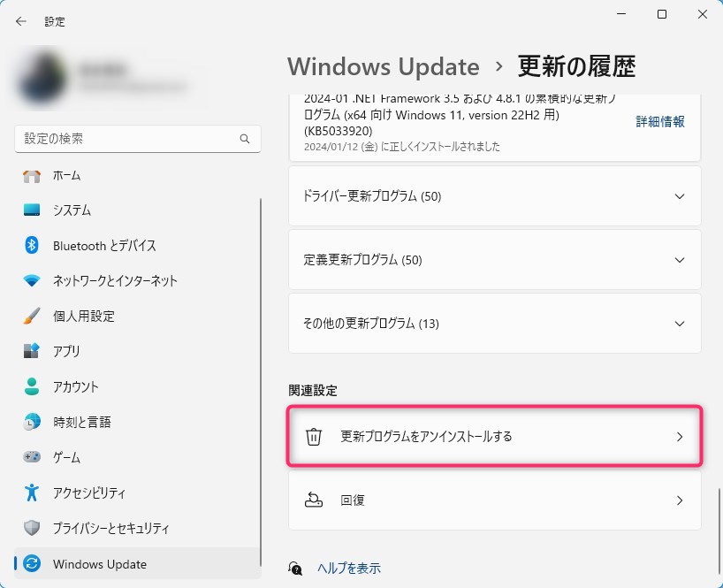The width and height of the screenshot is (723, 588).
Task: Select プライバシーとセキュリティ in sidebar
Action: [110, 529]
